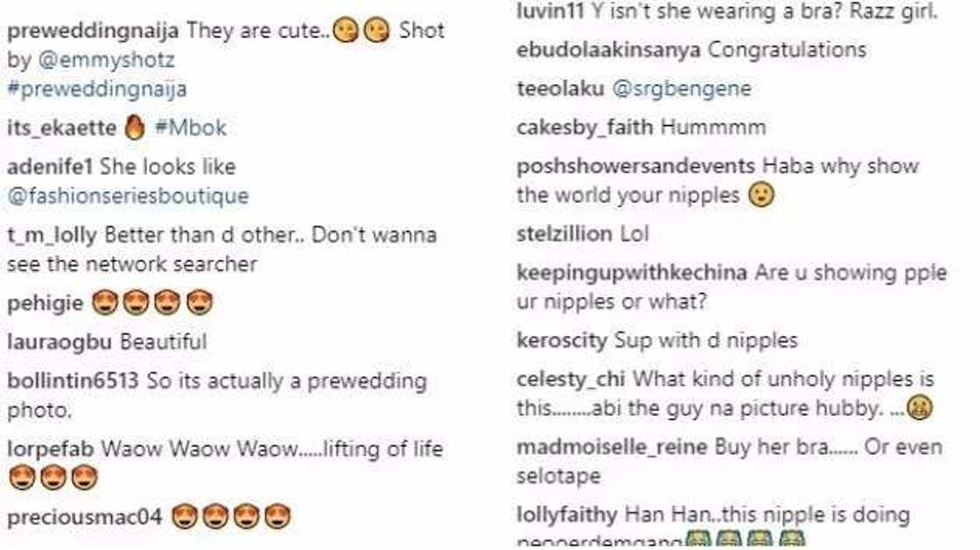The height and width of the screenshot is (550, 980).
Task: Open the madmoiselle_reine username
Action: pyautogui.click(x=612, y=447)
